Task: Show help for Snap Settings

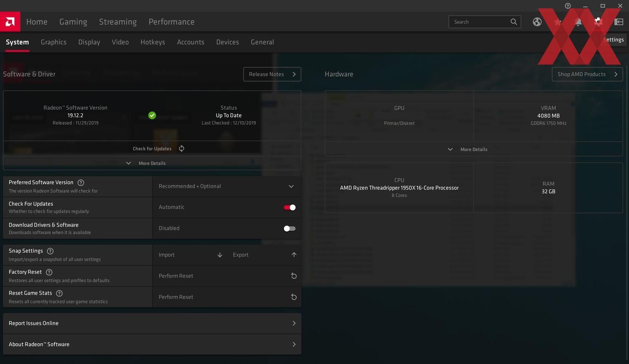Action: [x=50, y=251]
